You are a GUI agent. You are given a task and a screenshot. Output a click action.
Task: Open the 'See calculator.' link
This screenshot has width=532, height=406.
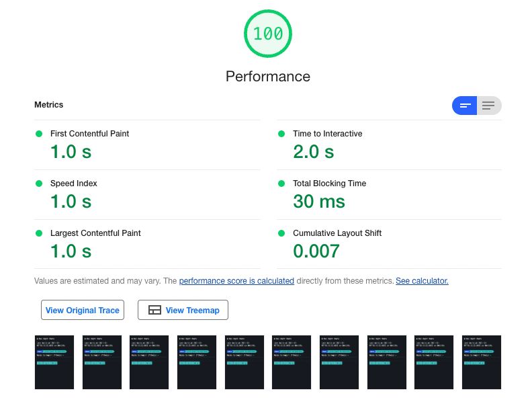(x=422, y=281)
